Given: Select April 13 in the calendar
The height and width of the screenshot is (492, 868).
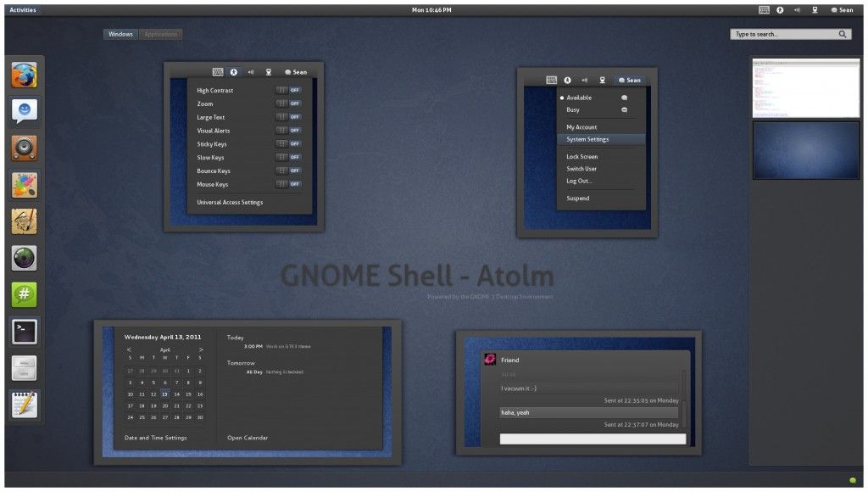Looking at the screenshot, I should (164, 394).
